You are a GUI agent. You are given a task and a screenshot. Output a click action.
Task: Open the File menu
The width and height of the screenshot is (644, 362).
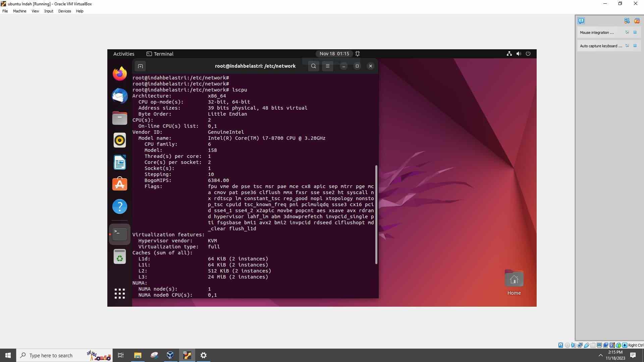(x=5, y=11)
